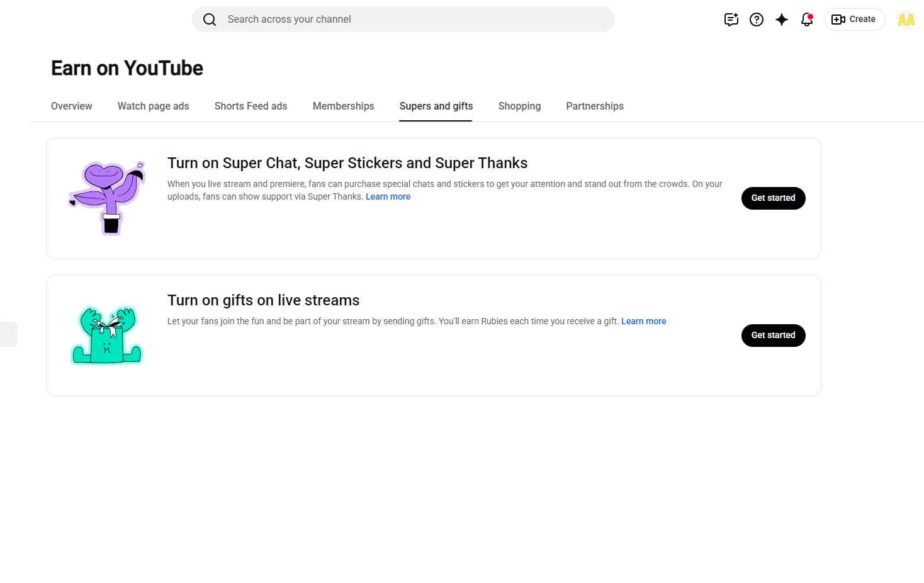
Task: Select the Memberships tab
Action: tap(344, 106)
